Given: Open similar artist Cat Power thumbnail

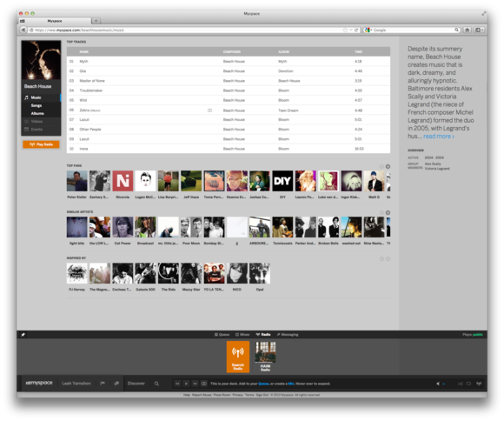Looking at the screenshot, I should coord(123,227).
